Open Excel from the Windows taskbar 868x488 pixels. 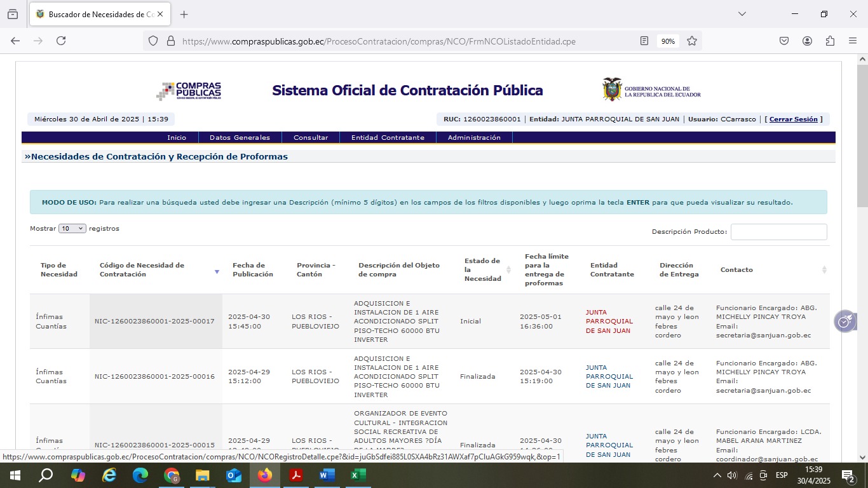coord(358,475)
